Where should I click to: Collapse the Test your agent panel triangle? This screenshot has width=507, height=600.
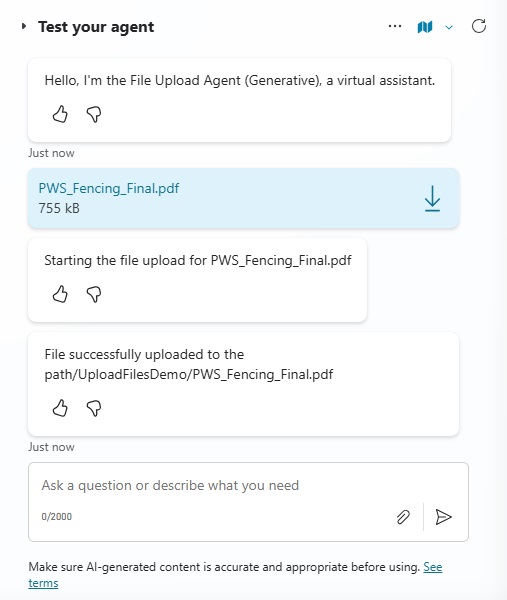24,26
